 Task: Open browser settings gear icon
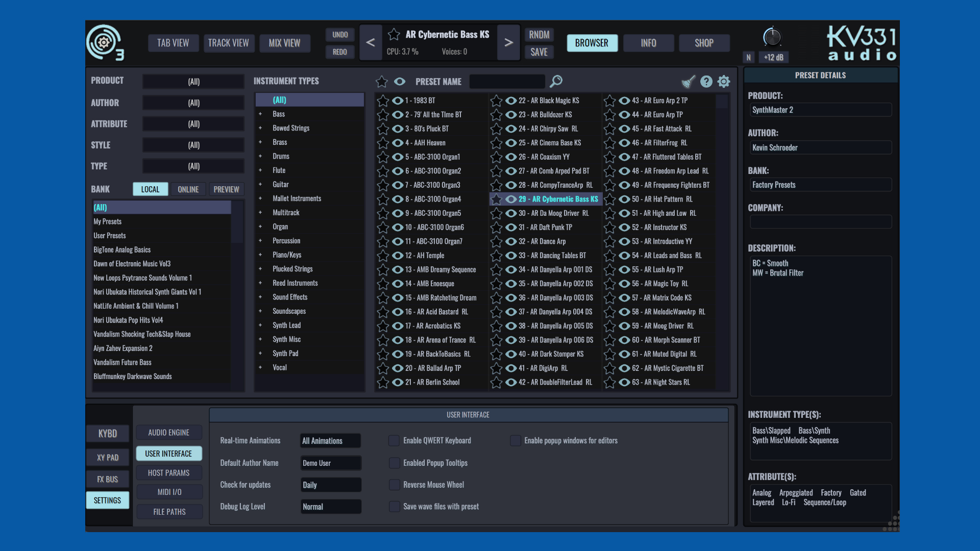click(x=724, y=82)
